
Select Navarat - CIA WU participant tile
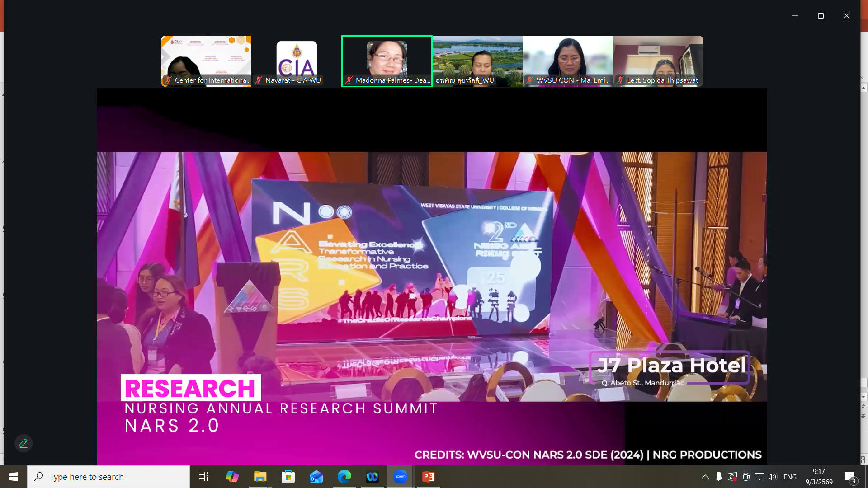tap(297, 61)
